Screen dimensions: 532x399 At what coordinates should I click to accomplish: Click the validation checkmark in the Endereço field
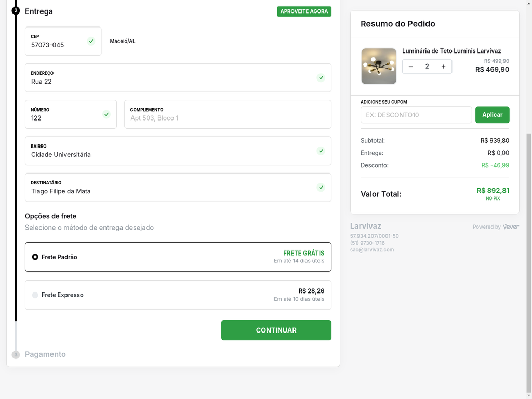[321, 78]
